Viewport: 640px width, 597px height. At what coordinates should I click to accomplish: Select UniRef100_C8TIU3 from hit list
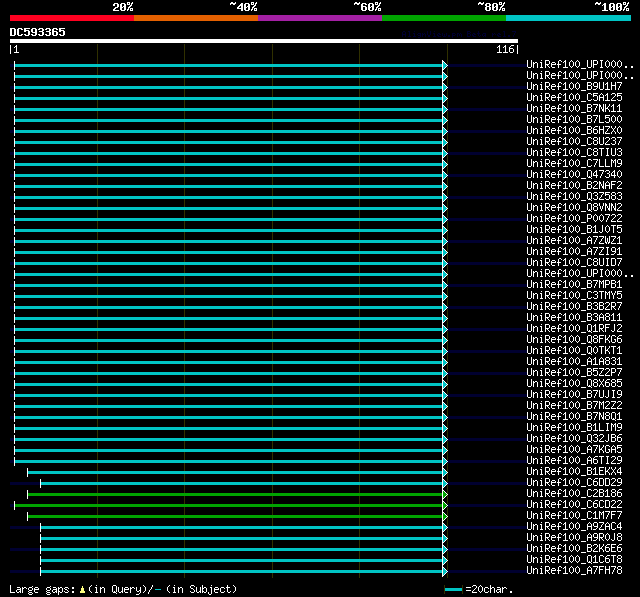tap(574, 153)
